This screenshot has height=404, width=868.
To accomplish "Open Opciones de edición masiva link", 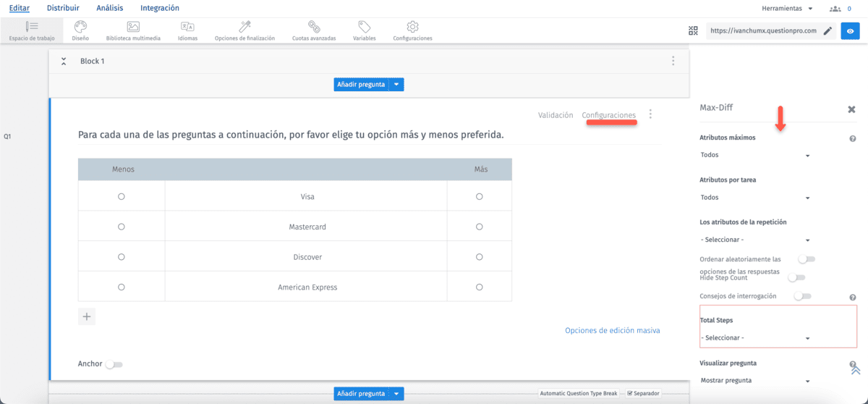I will (x=613, y=331).
